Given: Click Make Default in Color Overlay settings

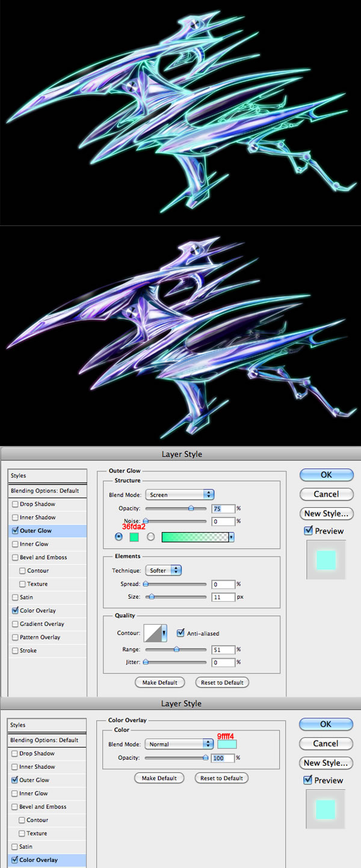Looking at the screenshot, I should 159,778.
